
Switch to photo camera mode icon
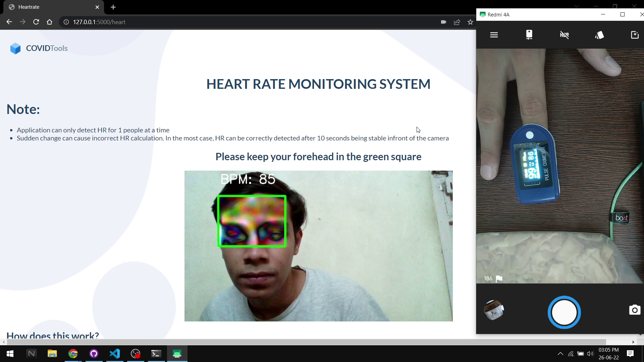point(634,310)
